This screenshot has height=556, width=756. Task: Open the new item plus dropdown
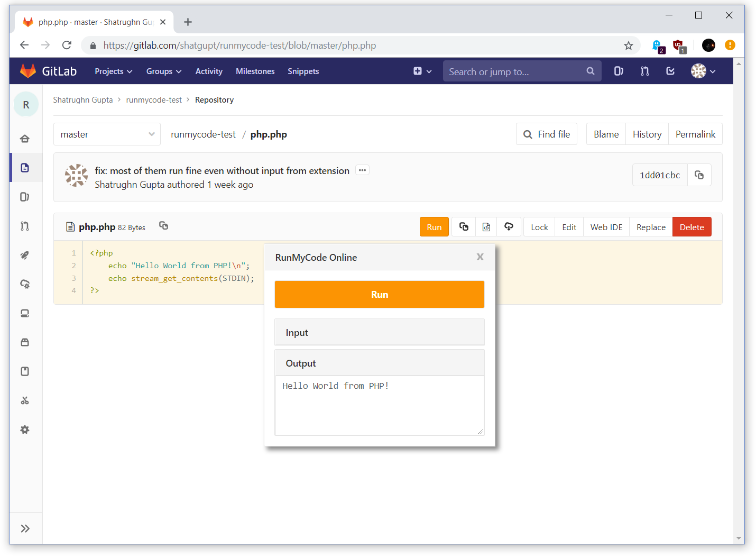coord(422,71)
